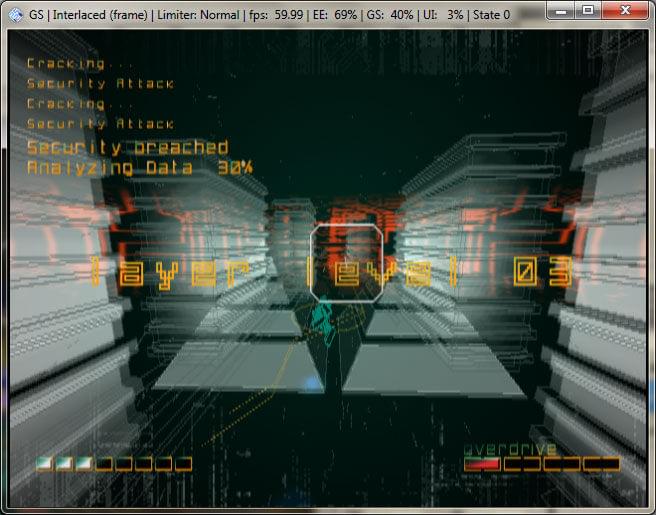Click the last empty overdrive gauge segment
This screenshot has height=515, width=656.
pyautogui.click(x=601, y=464)
